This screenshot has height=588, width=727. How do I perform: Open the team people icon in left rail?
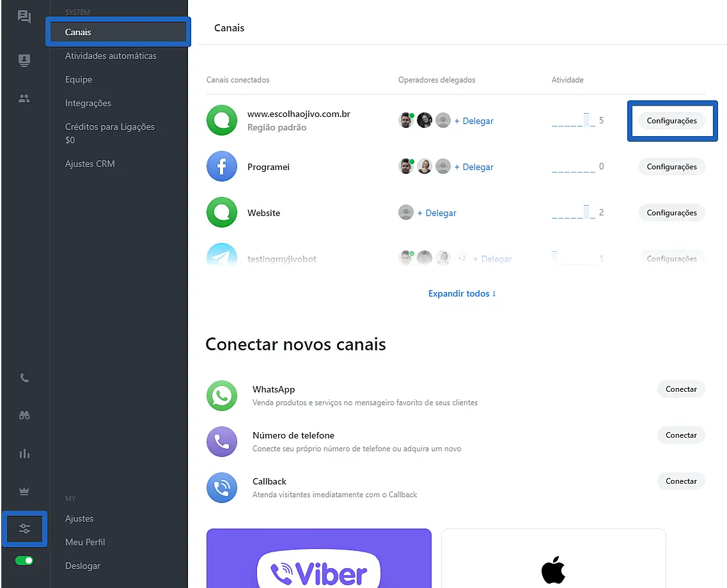[24, 98]
